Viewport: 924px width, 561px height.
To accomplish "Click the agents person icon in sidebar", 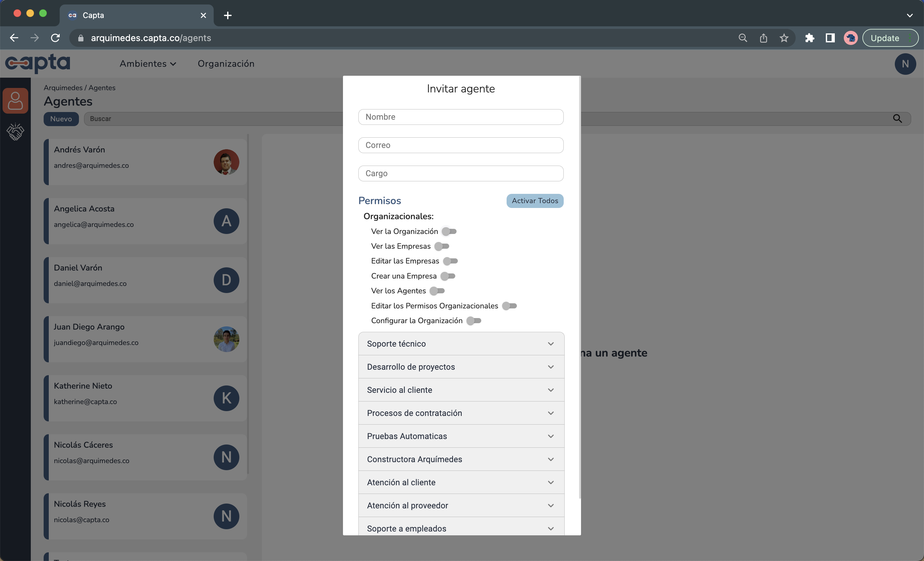I will [x=15, y=100].
